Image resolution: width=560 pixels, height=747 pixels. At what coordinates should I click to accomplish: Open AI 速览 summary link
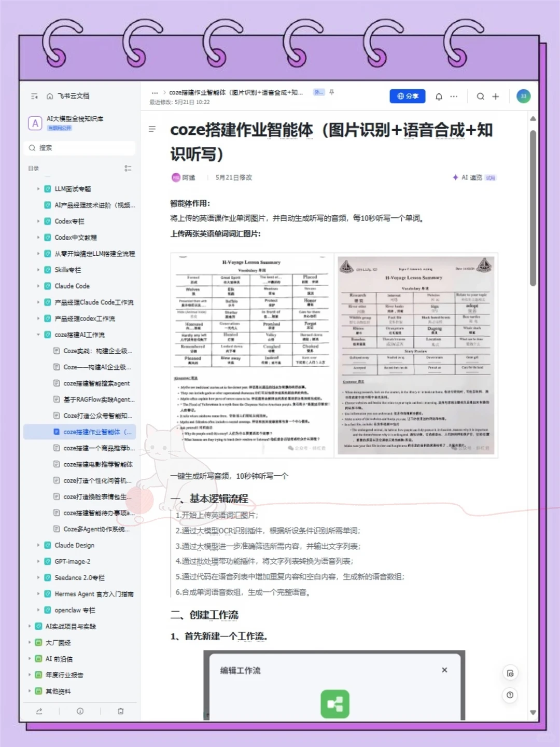[x=474, y=177]
